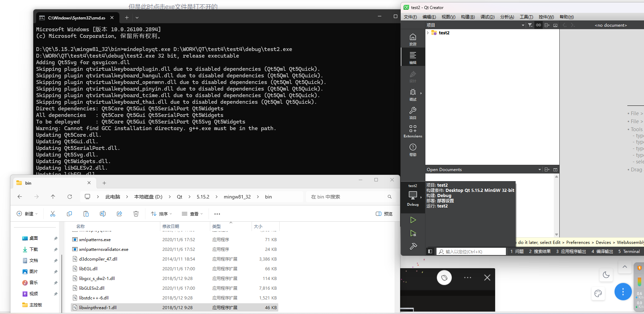The height and width of the screenshot is (314, 644).
Task: Open Debug (调试) mode in Qt Creator sidebar
Action: pyautogui.click(x=413, y=94)
